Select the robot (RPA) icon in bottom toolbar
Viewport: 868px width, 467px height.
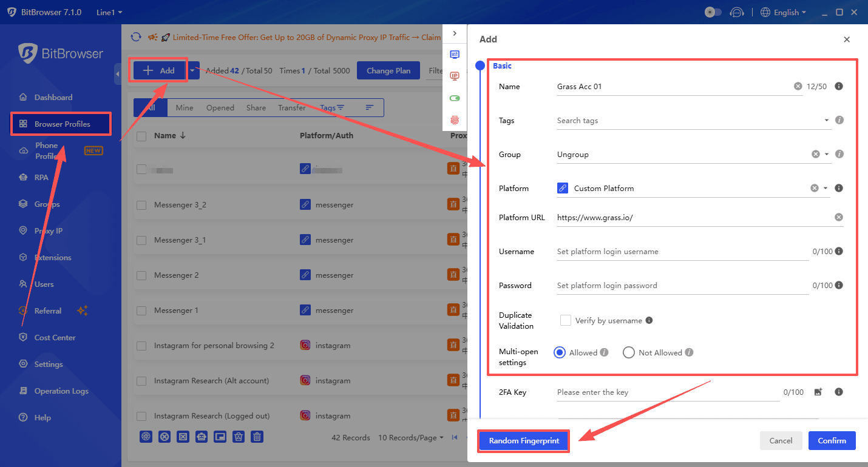point(201,436)
